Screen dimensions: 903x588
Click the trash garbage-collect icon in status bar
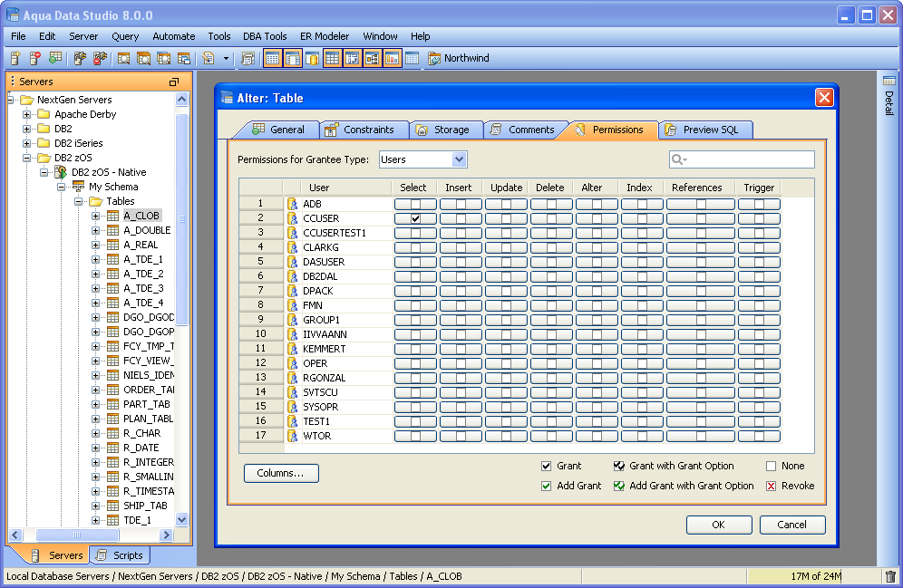[x=890, y=576]
